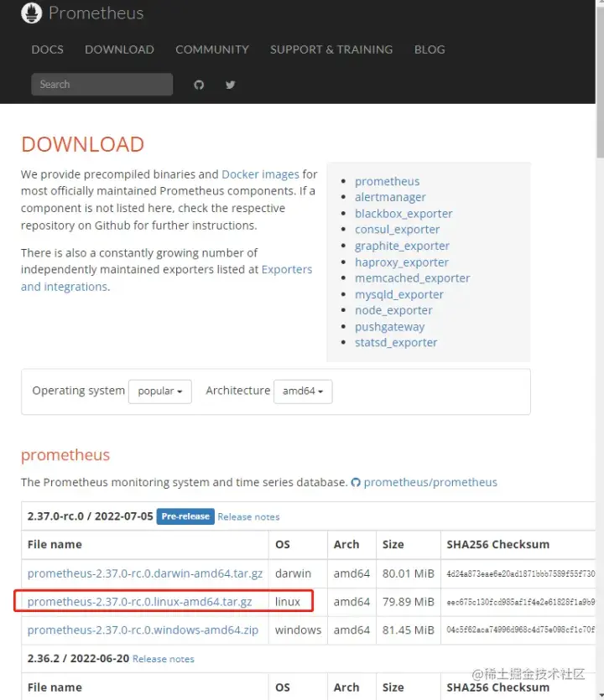Select checksum starting with 4d24a873
This screenshot has width=604, height=700.
[520, 573]
